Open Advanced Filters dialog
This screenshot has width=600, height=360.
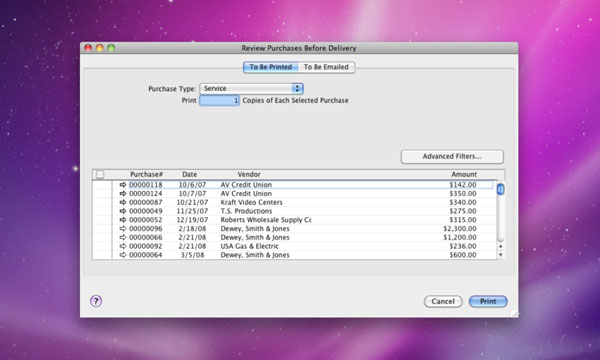coord(452,156)
